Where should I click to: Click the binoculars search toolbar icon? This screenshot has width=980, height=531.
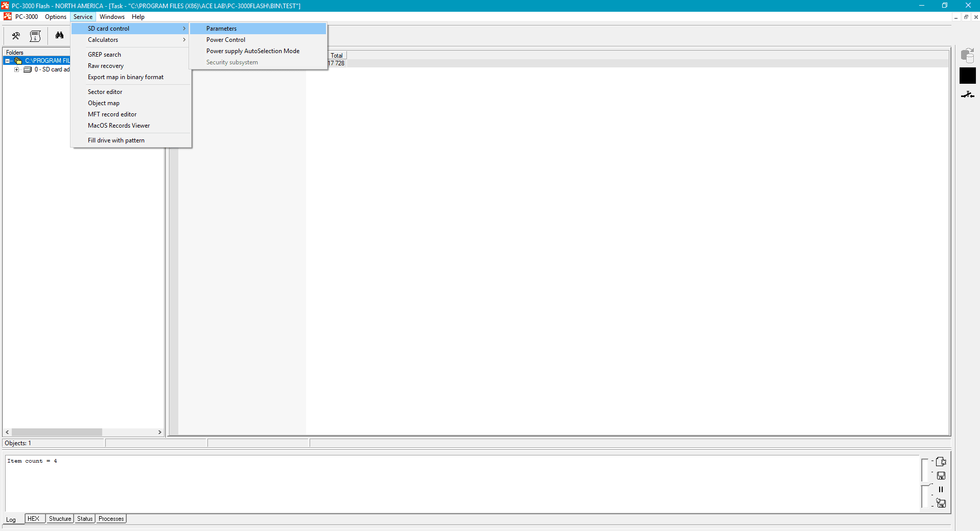(x=59, y=36)
